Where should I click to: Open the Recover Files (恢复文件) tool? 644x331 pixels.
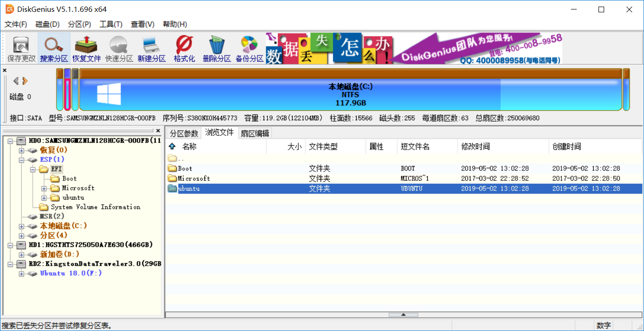pyautogui.click(x=86, y=49)
